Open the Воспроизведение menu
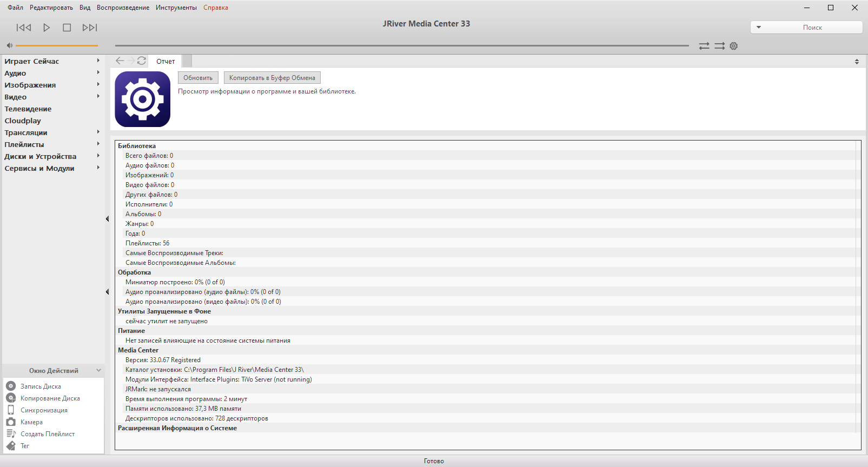868x467 pixels. point(123,8)
